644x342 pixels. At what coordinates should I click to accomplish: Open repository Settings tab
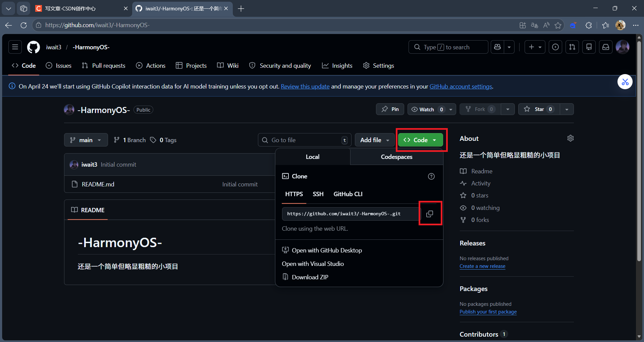coord(378,66)
